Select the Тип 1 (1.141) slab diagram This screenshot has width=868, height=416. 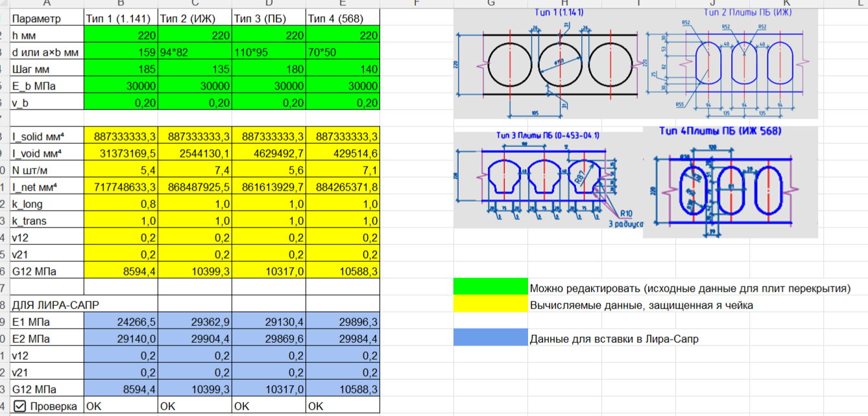(550, 64)
